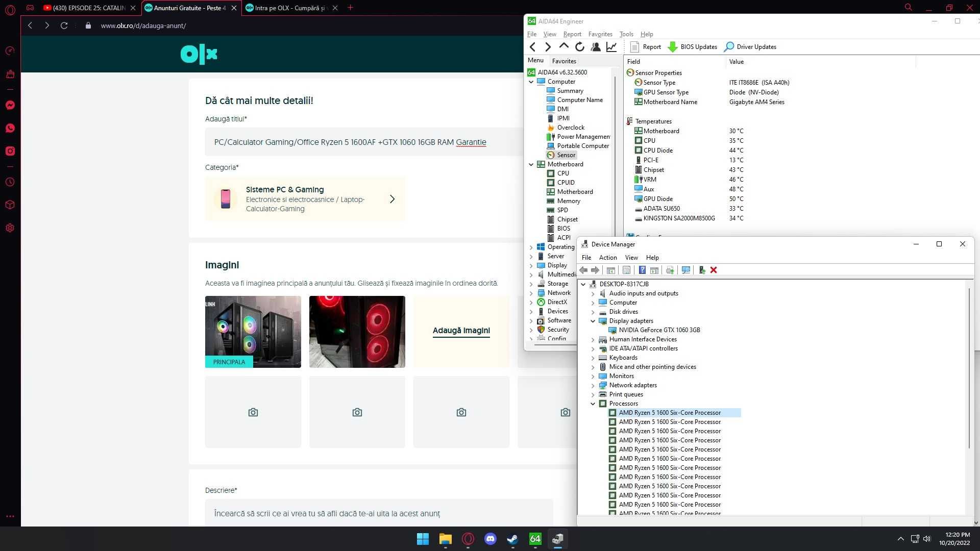
Task: Click the Opera address bar URL
Action: pyautogui.click(x=143, y=26)
